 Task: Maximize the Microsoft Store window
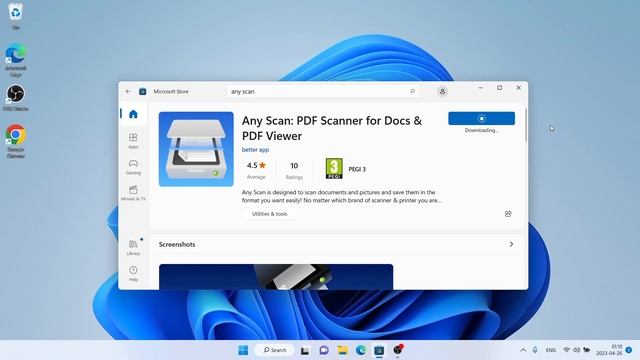(500, 88)
